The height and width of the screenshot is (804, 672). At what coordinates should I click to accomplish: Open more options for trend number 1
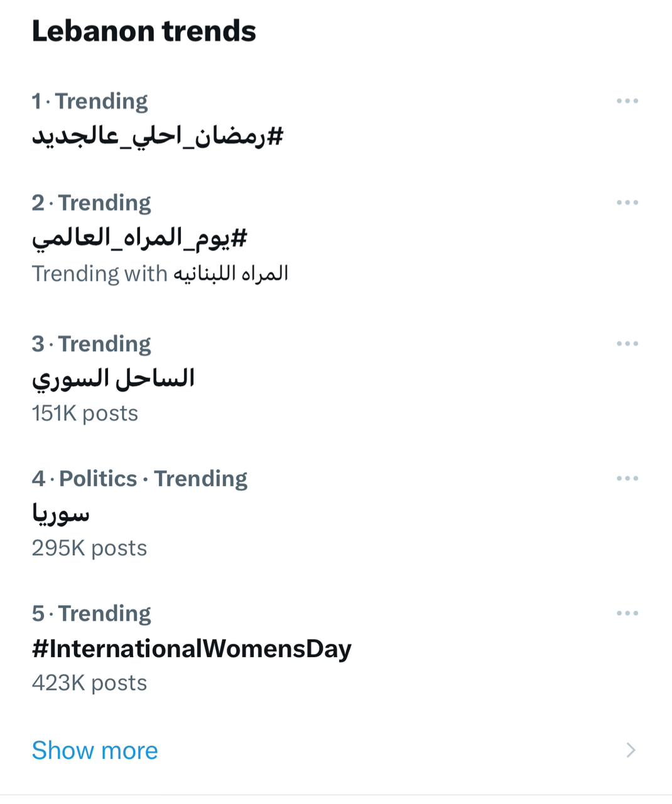627,101
